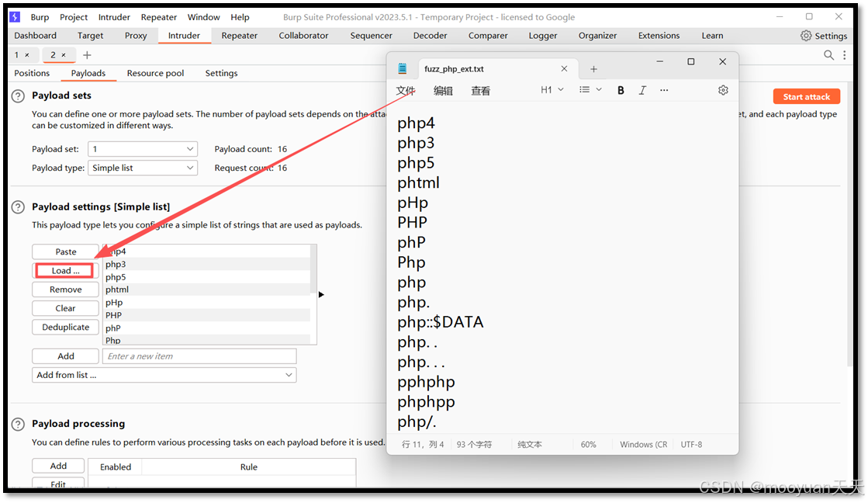Close Intruder tab 1
The image size is (868, 503).
click(26, 55)
